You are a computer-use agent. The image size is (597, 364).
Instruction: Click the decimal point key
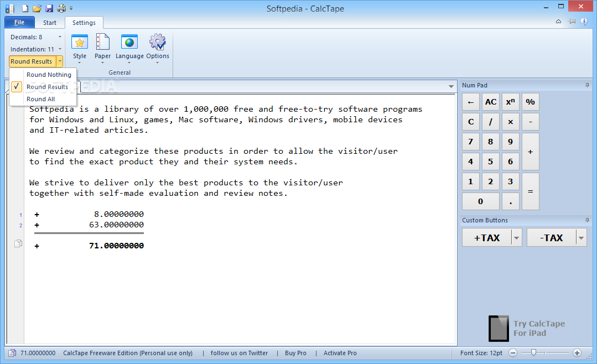coord(511,201)
